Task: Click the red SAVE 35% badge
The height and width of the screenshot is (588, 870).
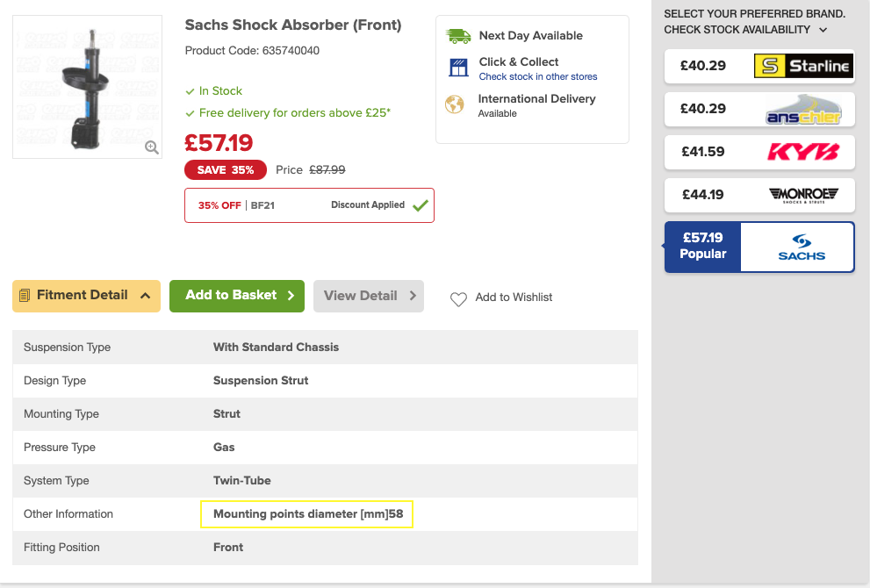Action: coord(226,169)
